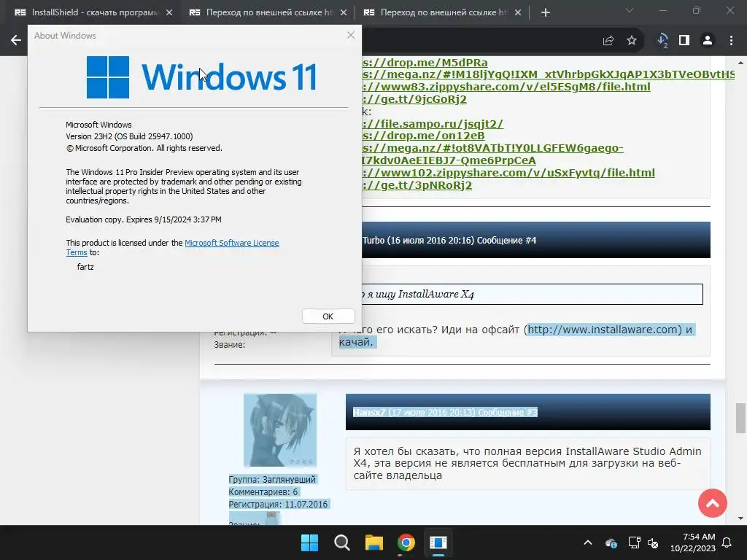Image resolution: width=747 pixels, height=560 pixels.
Task: Click the muted volume tray icon
Action: coord(653,542)
